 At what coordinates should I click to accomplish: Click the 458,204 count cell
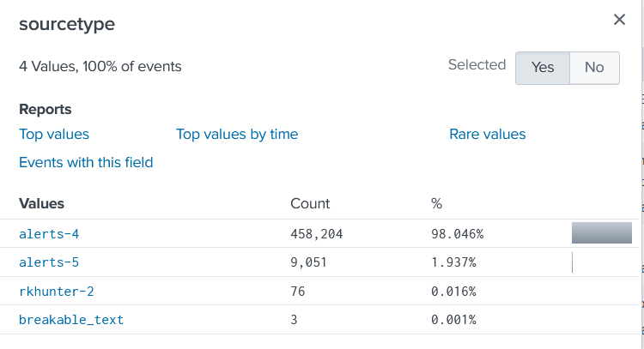(318, 233)
